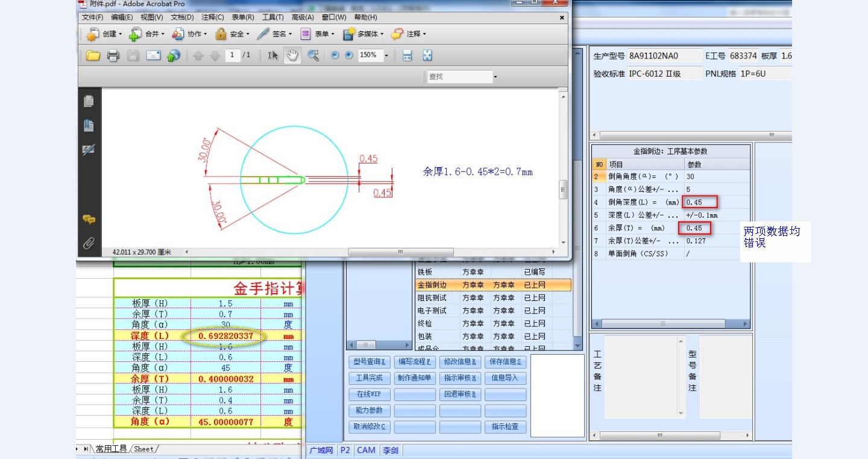
Task: Click the Fit width scrolling icon
Action: click(x=407, y=55)
